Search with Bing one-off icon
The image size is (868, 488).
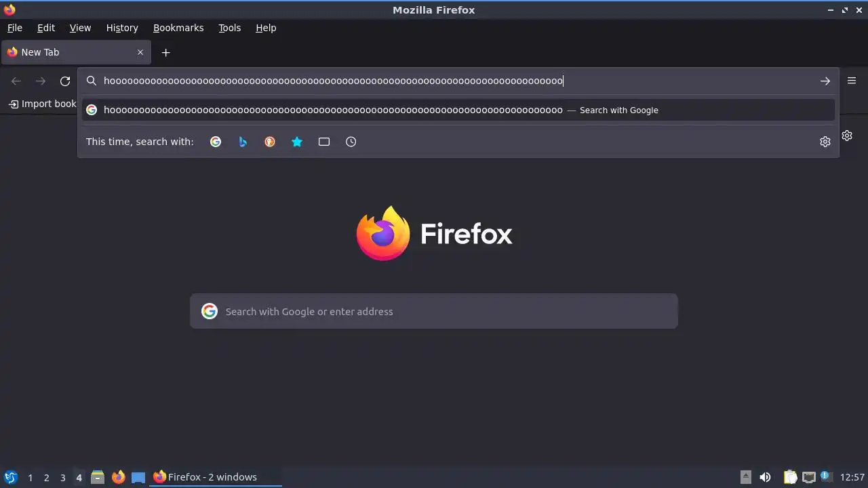pos(243,142)
